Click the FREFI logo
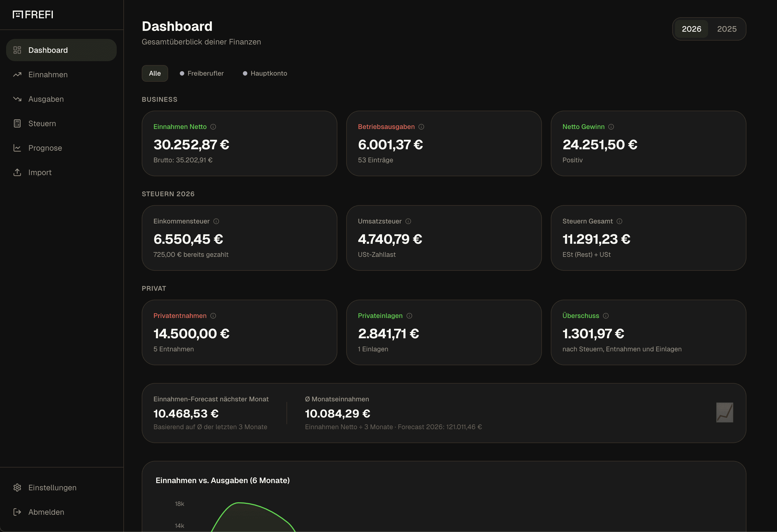777x532 pixels. tap(33, 14)
